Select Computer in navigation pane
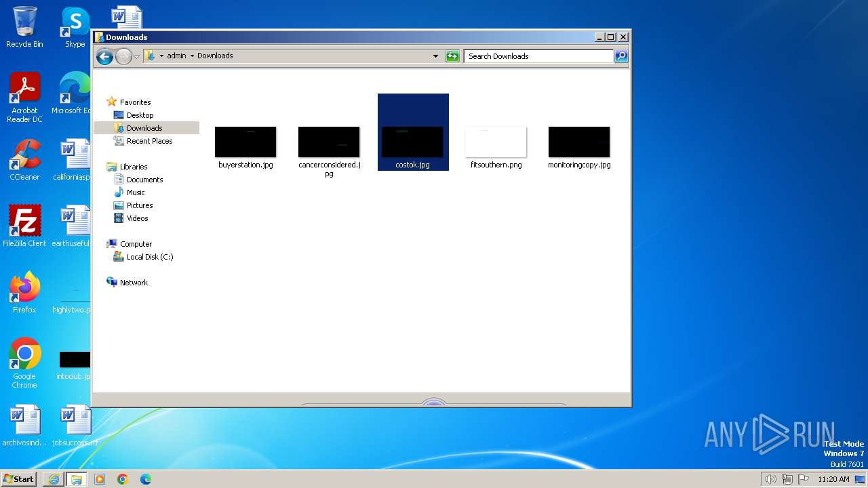Screen dimensions: 868x488 136,244
